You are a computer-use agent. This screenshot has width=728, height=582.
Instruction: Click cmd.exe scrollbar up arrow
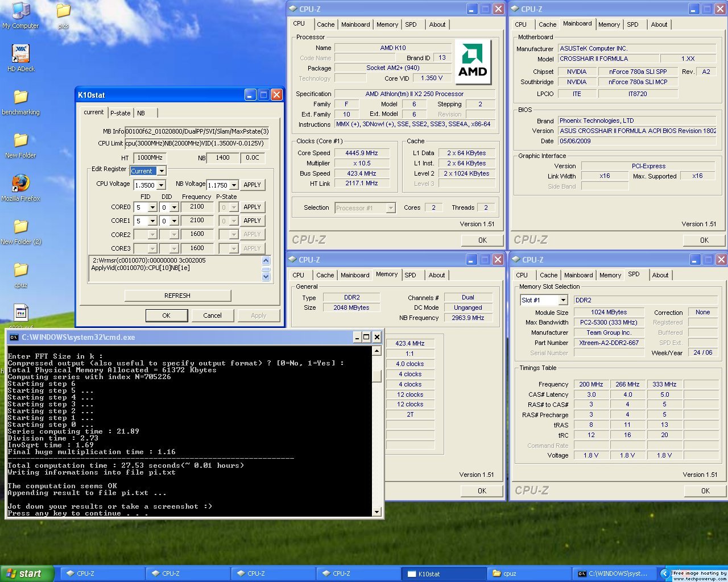pyautogui.click(x=377, y=351)
